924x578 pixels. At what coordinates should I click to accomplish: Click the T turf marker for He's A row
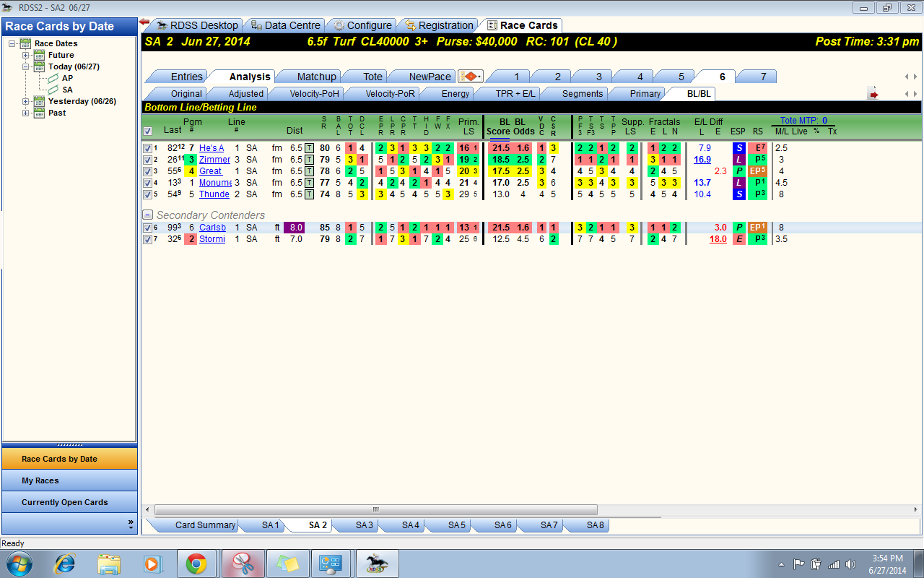pyautogui.click(x=309, y=148)
